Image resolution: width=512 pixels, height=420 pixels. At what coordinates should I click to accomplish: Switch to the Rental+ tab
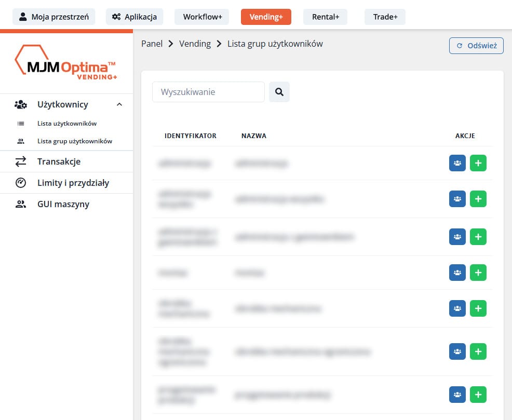click(x=326, y=17)
